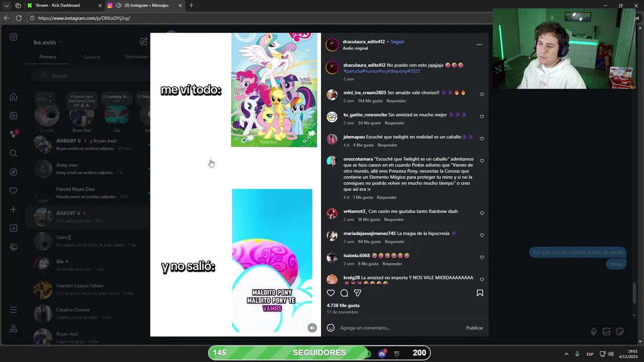
Task: Switch to the Solicitudes tab
Action: [x=136, y=57]
